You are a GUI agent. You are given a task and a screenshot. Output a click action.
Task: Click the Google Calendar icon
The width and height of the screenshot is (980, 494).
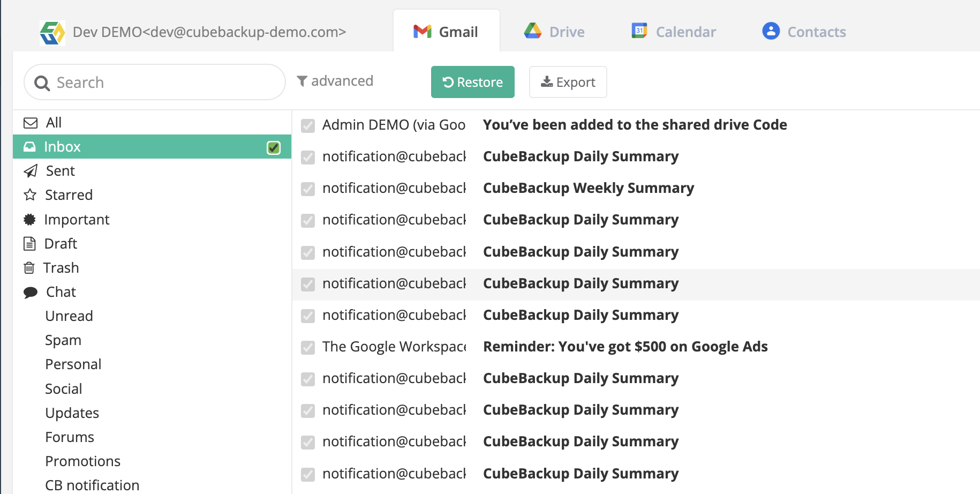coord(639,31)
